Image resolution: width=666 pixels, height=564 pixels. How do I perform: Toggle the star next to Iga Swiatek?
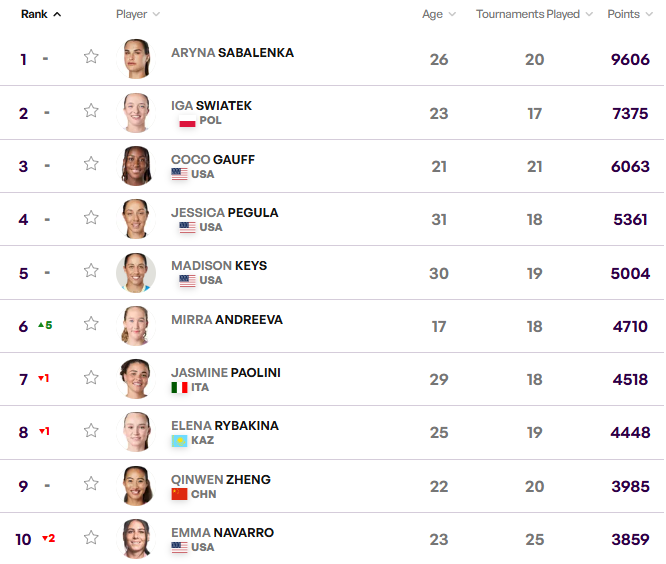coord(91,111)
